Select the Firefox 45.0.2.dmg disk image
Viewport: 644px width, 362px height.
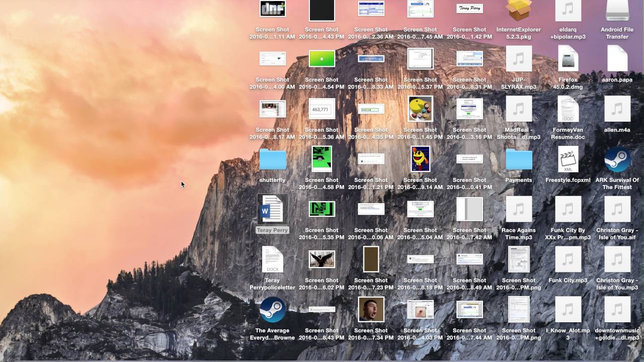(x=568, y=59)
